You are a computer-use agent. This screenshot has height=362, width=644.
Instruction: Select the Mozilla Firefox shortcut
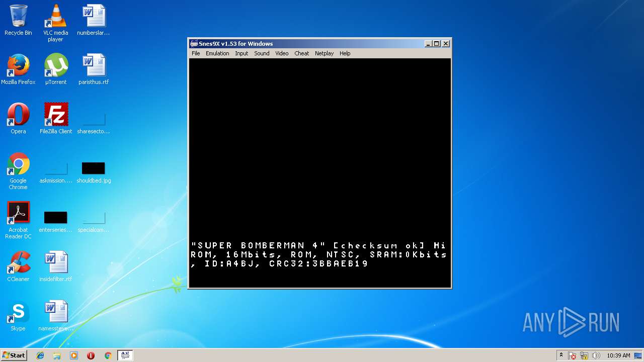18,69
